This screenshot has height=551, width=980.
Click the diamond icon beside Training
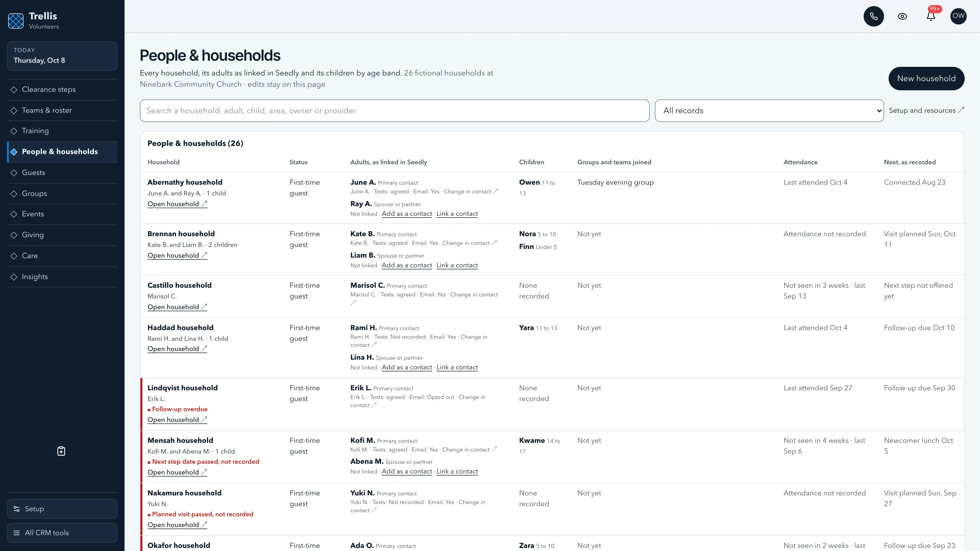pyautogui.click(x=14, y=131)
